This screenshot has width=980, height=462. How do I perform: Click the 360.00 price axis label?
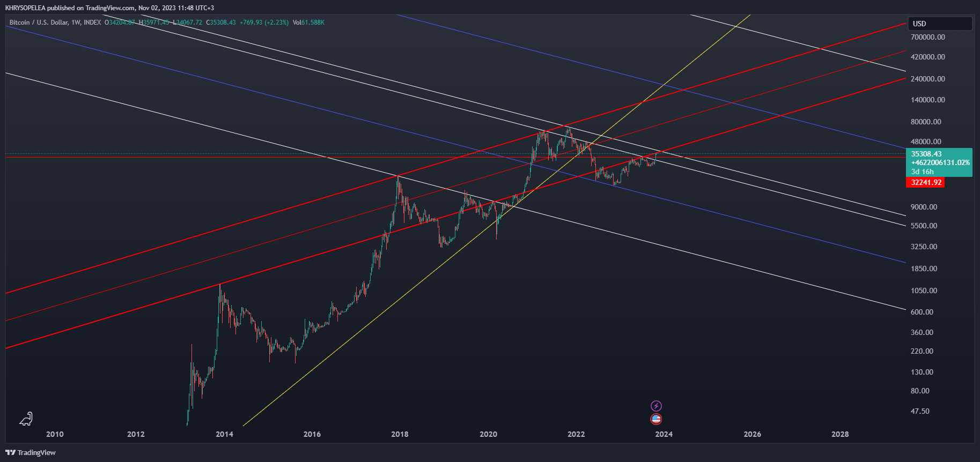(x=922, y=332)
